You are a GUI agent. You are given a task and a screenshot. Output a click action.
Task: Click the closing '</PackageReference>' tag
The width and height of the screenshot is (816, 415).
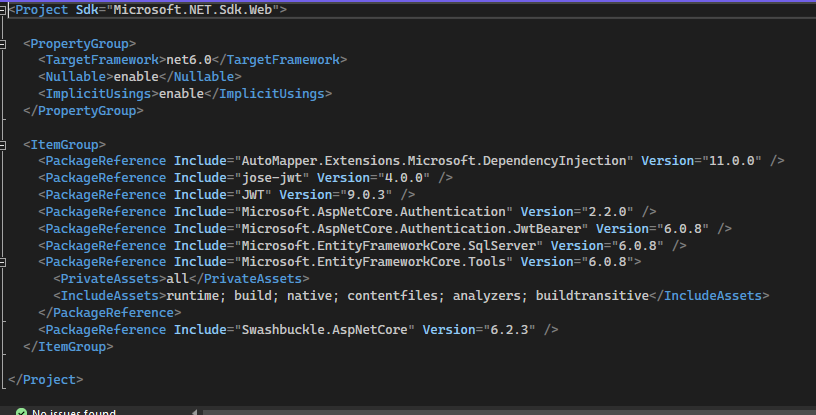[110, 313]
